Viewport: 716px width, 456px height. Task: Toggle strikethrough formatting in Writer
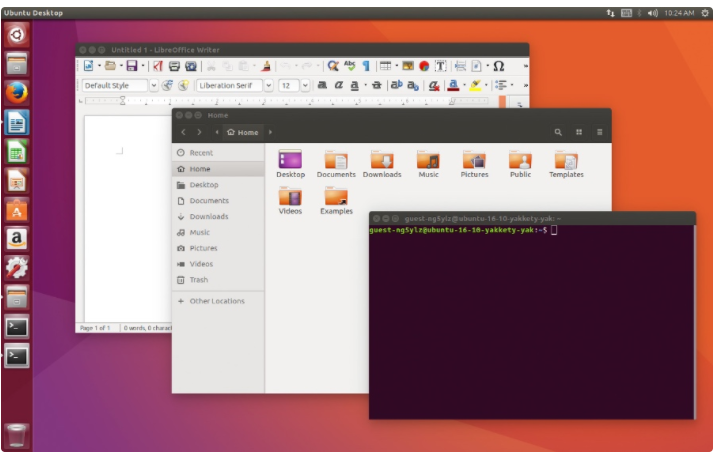pos(376,85)
